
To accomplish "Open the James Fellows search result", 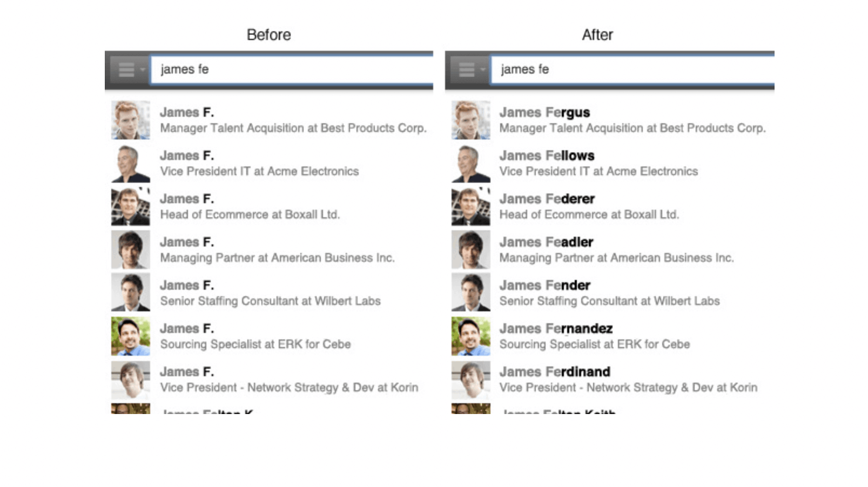I will click(x=547, y=156).
